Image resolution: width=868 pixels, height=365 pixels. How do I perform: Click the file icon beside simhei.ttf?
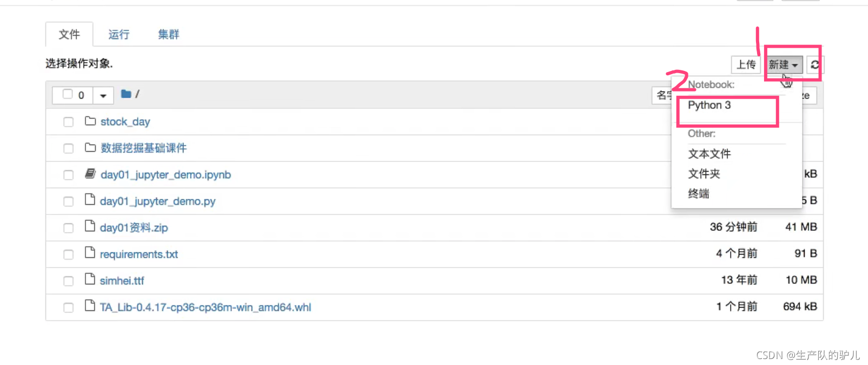point(90,280)
